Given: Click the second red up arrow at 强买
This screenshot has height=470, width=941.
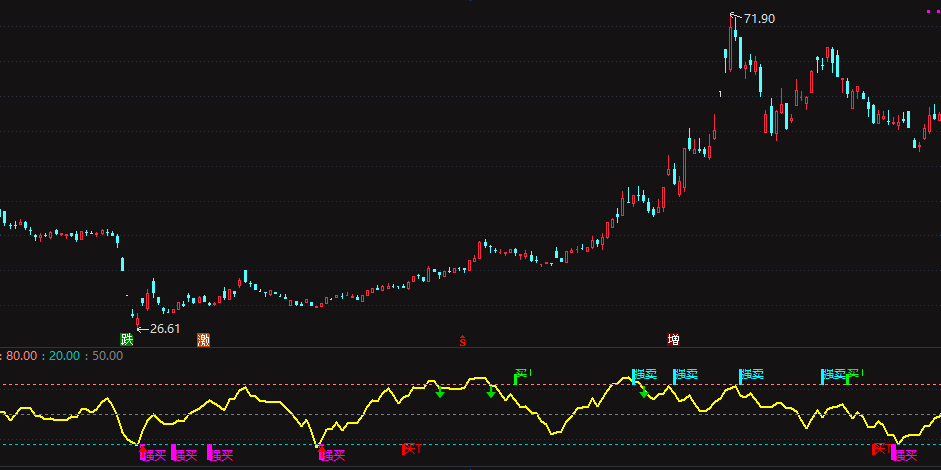Looking at the screenshot, I should point(321,450).
